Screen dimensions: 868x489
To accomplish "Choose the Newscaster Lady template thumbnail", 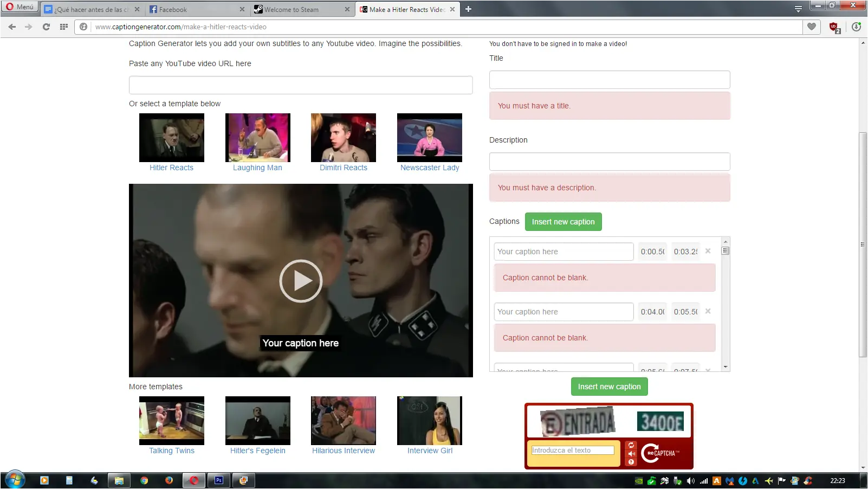I will point(430,138).
